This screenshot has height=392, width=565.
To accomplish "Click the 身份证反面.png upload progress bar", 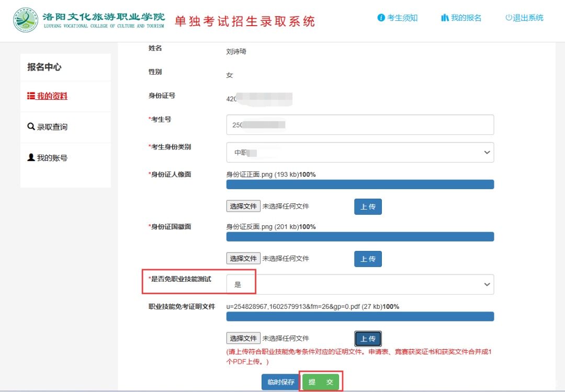I will [x=360, y=237].
